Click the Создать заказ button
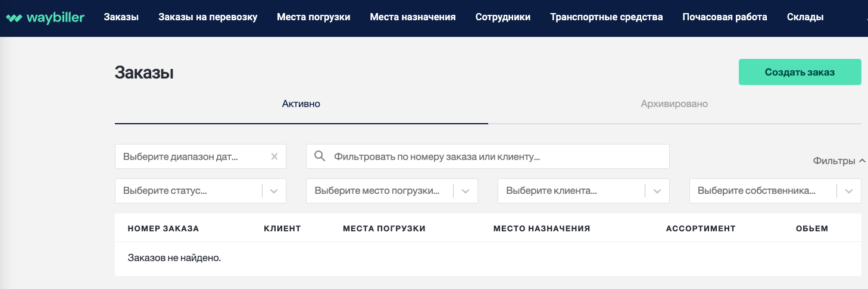Screen dimensions: 868x289 point(800,72)
